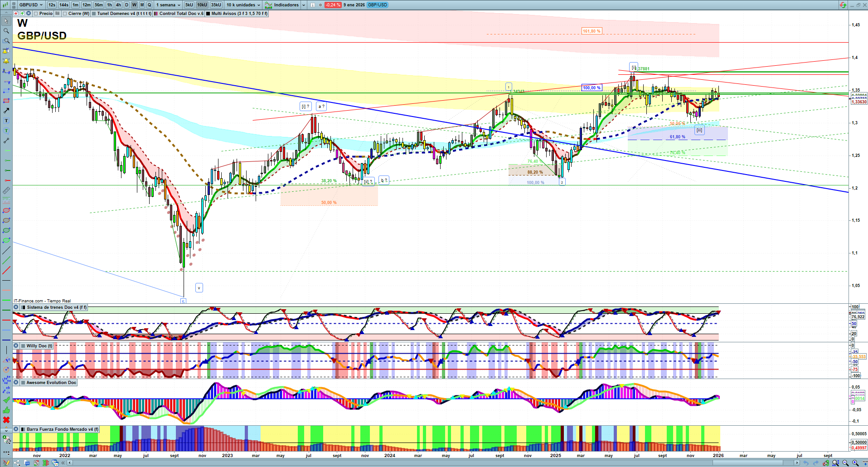Switch to the 1h timeframe
868x467 pixels.
pyautogui.click(x=109, y=5)
